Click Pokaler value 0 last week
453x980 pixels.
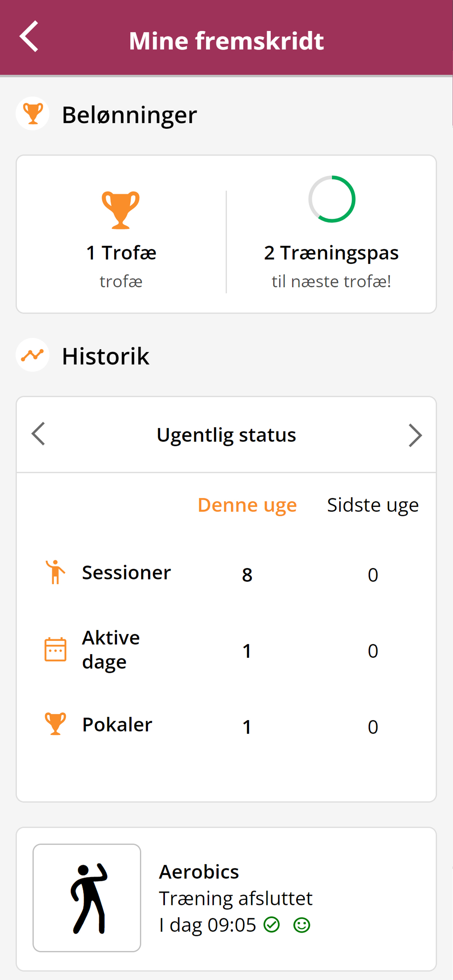373,727
